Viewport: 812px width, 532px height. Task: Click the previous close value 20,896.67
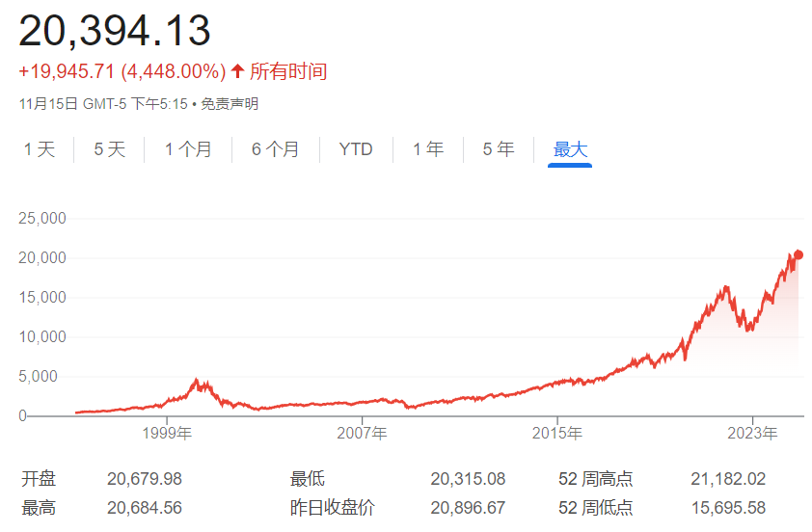tap(468, 508)
